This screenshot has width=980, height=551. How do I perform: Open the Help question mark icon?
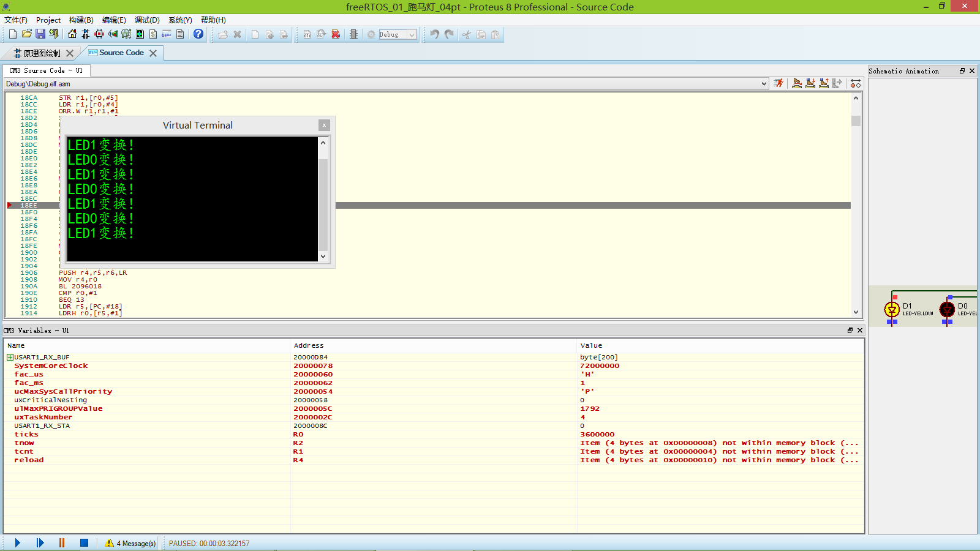coord(198,34)
